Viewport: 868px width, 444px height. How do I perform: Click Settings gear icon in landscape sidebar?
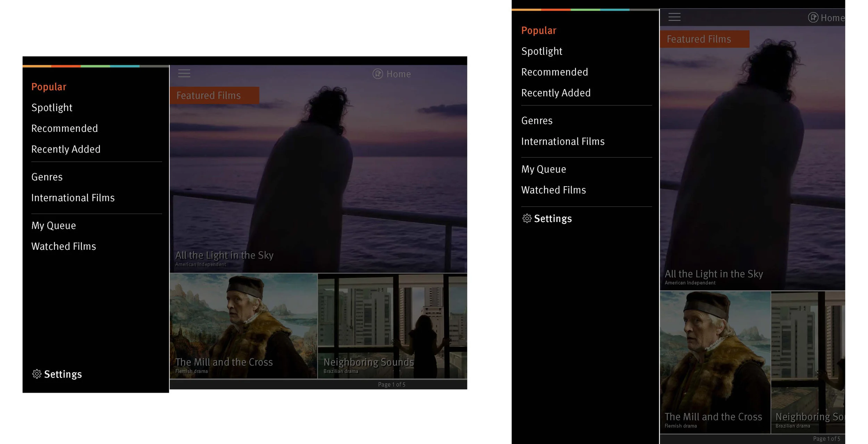(x=37, y=374)
